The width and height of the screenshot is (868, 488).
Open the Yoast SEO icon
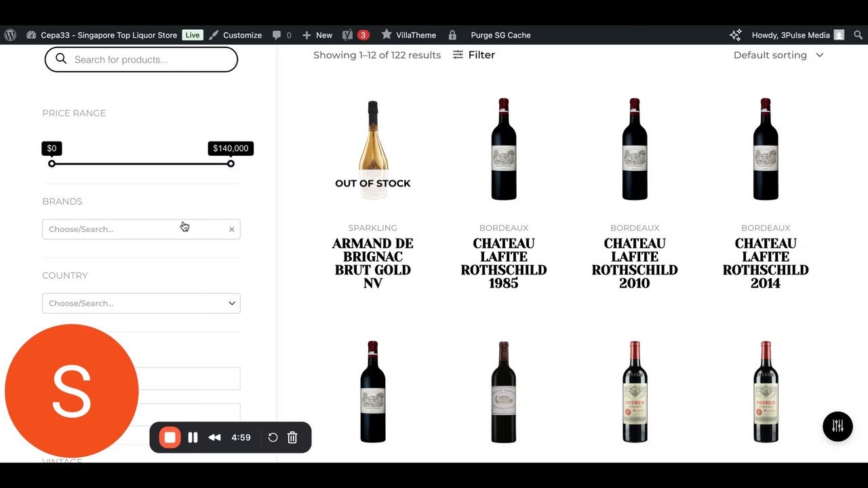click(348, 35)
